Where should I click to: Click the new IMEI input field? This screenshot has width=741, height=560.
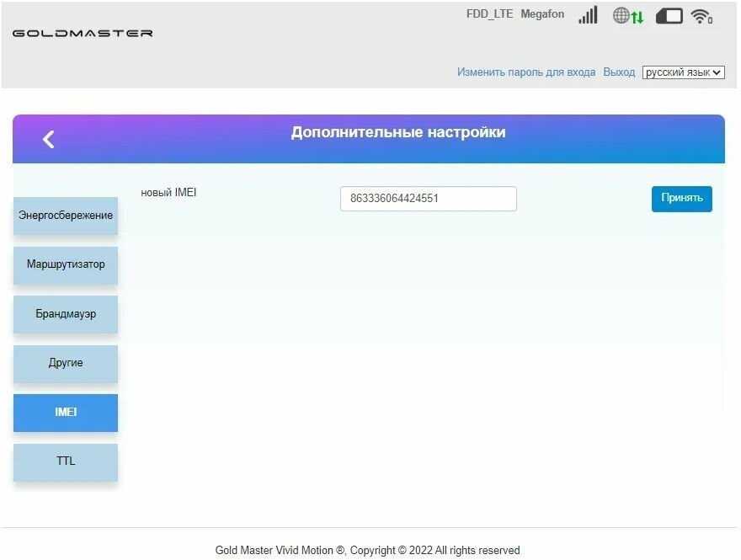(x=428, y=199)
